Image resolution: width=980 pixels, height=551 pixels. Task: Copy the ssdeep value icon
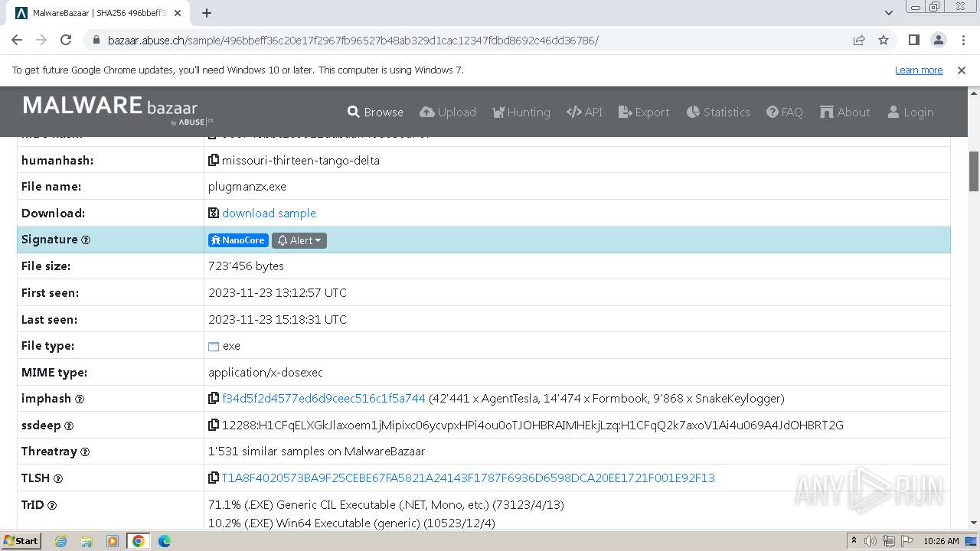[214, 425]
